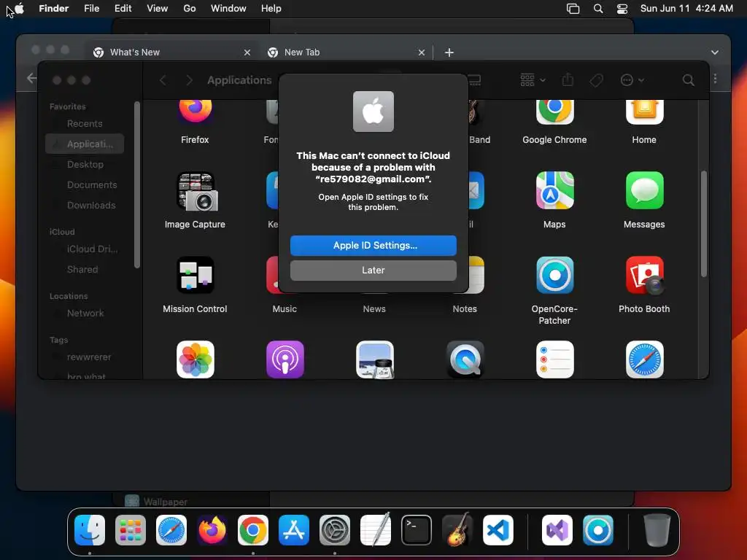Open the Safari icon in Applications folder

coord(644,359)
